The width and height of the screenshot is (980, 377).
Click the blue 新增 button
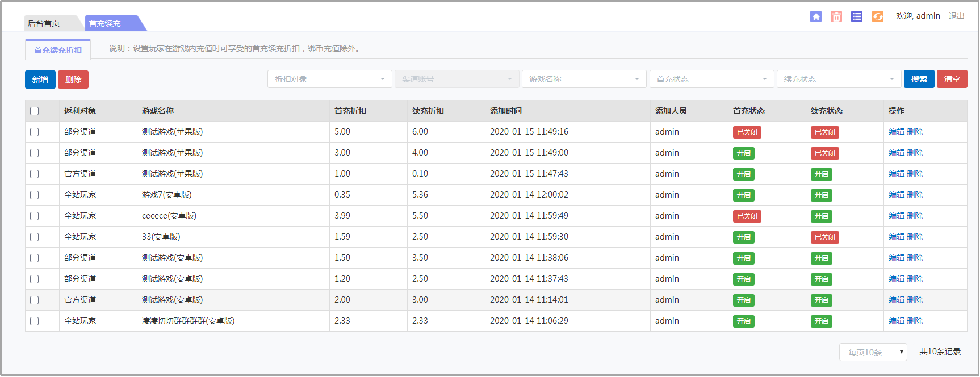40,79
